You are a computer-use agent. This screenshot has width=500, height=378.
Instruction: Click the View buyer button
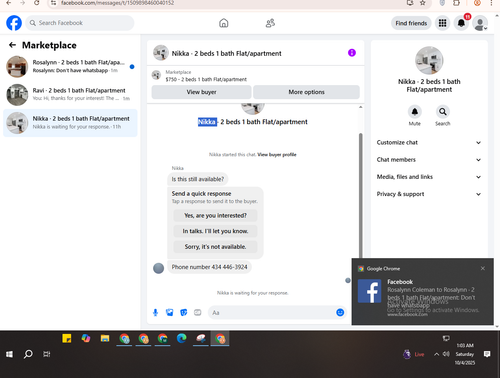201,92
